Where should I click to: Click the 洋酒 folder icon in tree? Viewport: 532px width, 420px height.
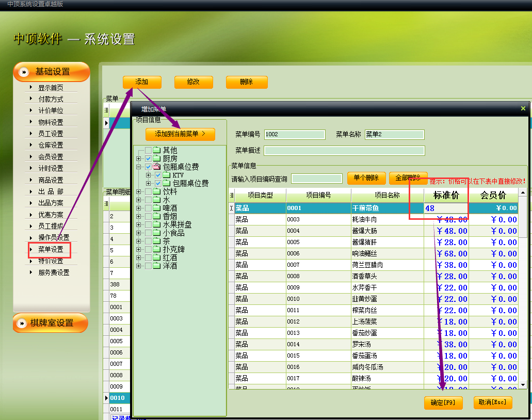(x=157, y=266)
